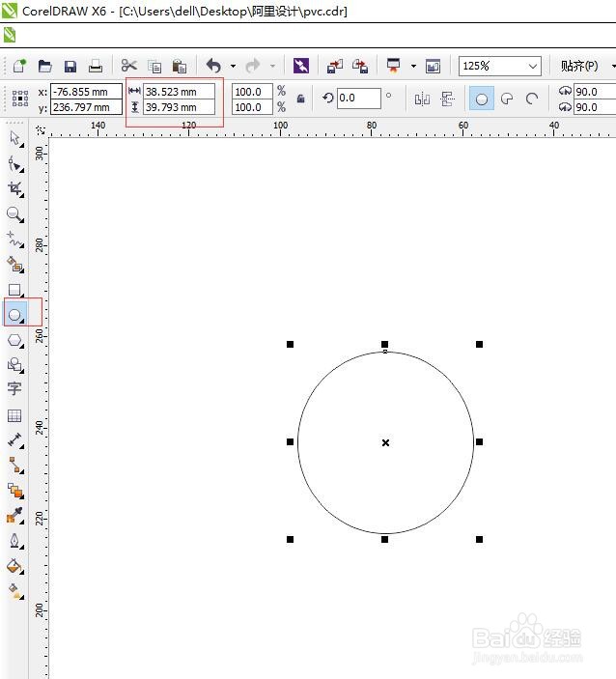This screenshot has height=679, width=616.
Task: Open the Welcome screen
Action: point(433,66)
